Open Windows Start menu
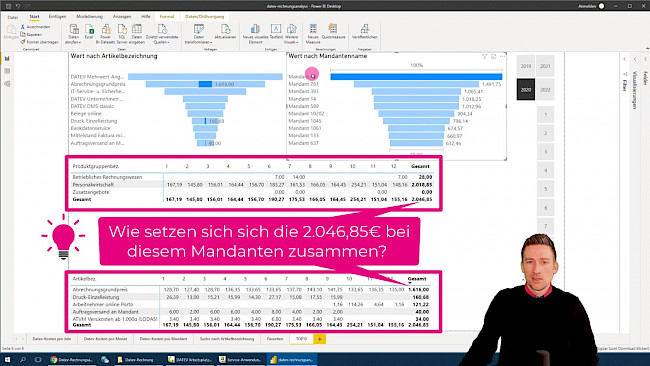This screenshot has width=650, height=366. click(x=7, y=359)
